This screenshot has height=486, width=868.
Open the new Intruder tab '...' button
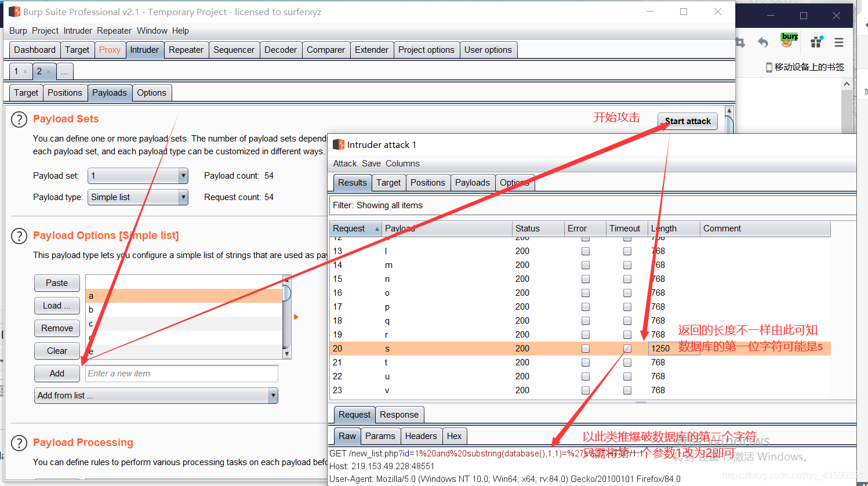point(65,71)
